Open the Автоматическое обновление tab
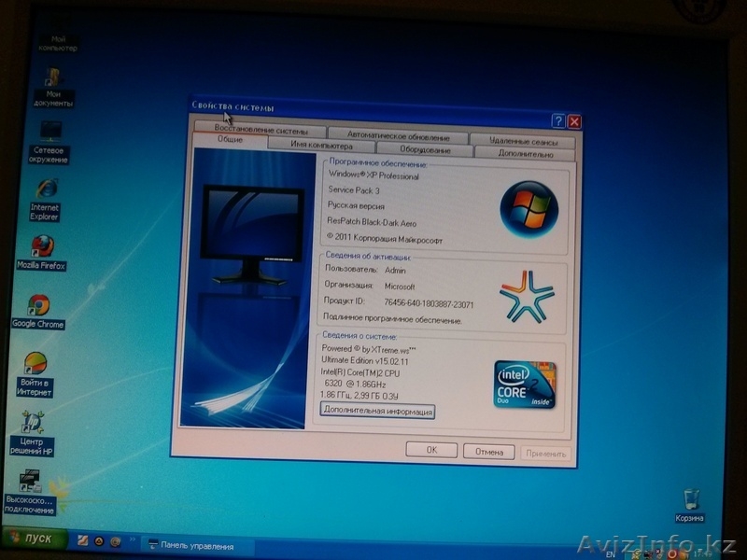 [398, 135]
